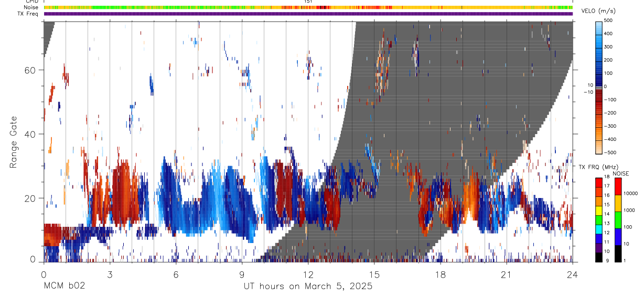Click the -200 label on velocity colorbar
Viewport: 644px width, 297px height.
pyautogui.click(x=610, y=113)
